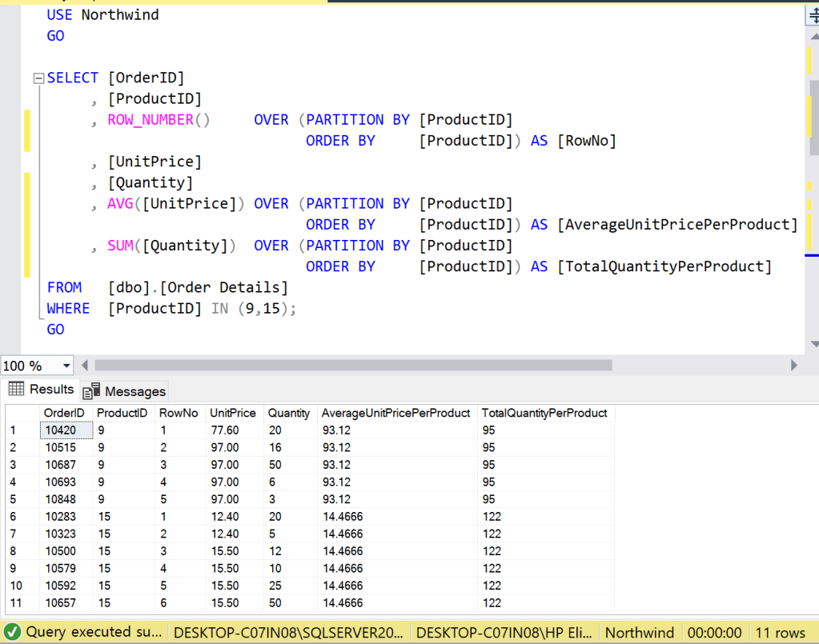The height and width of the screenshot is (644, 819).
Task: Click the editor split-window icon
Action: click(x=813, y=16)
